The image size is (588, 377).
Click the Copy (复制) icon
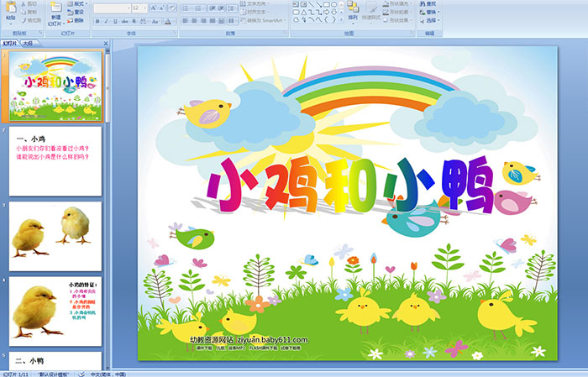[24, 12]
